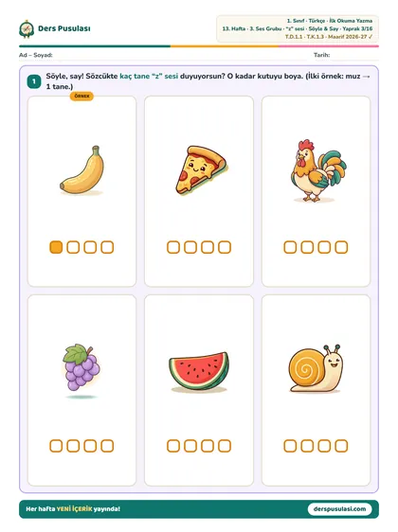Tick the first box under the grapes

56,446
